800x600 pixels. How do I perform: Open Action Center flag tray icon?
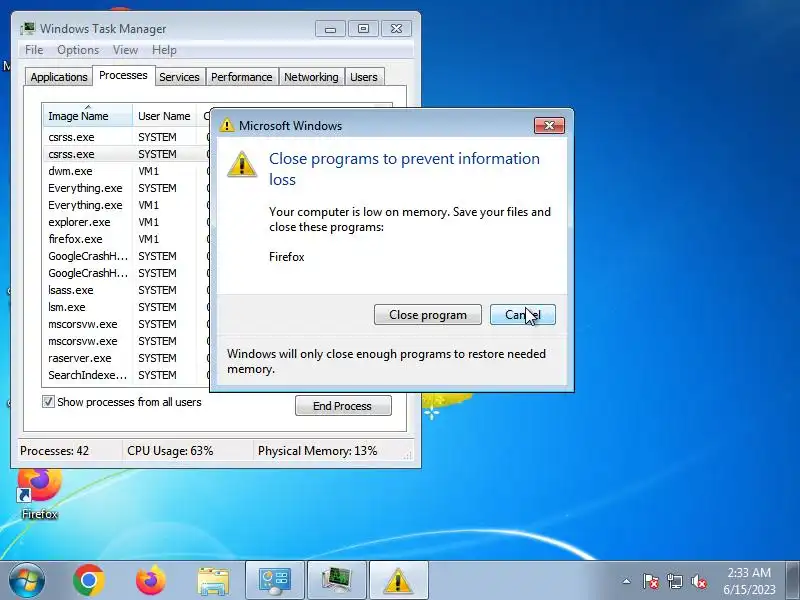[651, 581]
